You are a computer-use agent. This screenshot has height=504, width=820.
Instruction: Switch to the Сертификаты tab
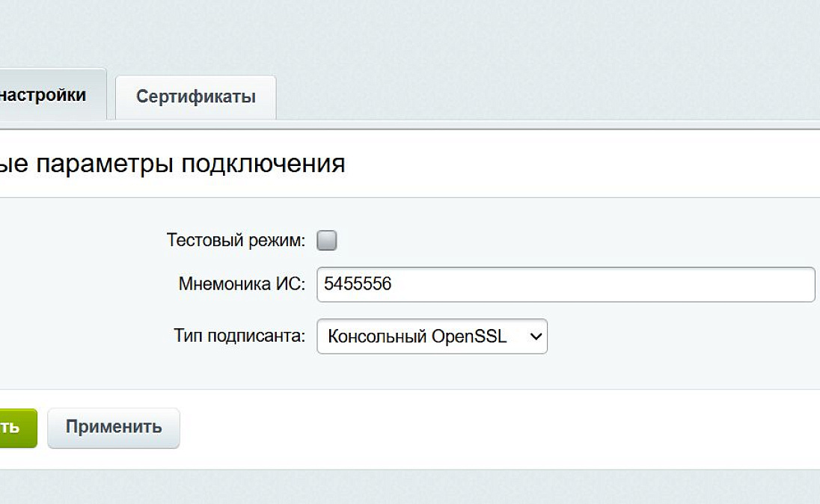195,97
